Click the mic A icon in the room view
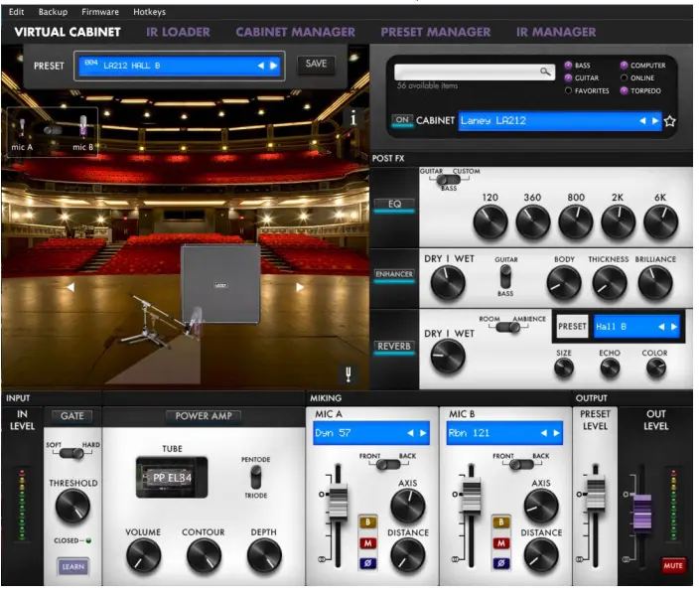Screen dimensions: 700x594 tap(22, 127)
